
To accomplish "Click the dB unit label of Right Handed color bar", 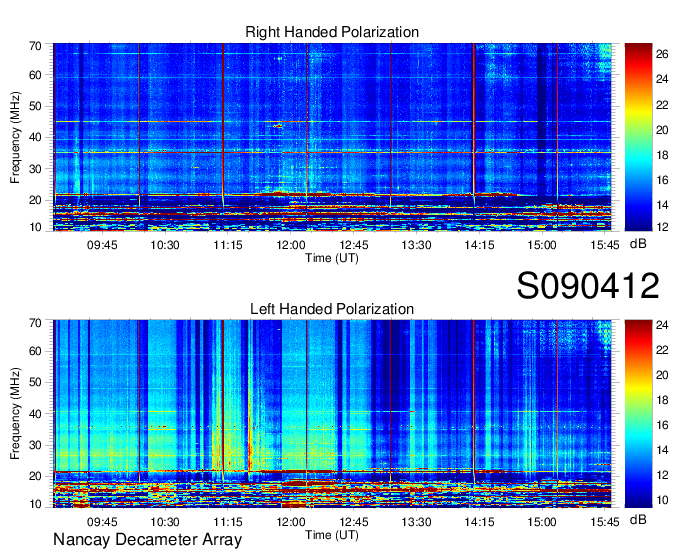I will click(x=638, y=244).
